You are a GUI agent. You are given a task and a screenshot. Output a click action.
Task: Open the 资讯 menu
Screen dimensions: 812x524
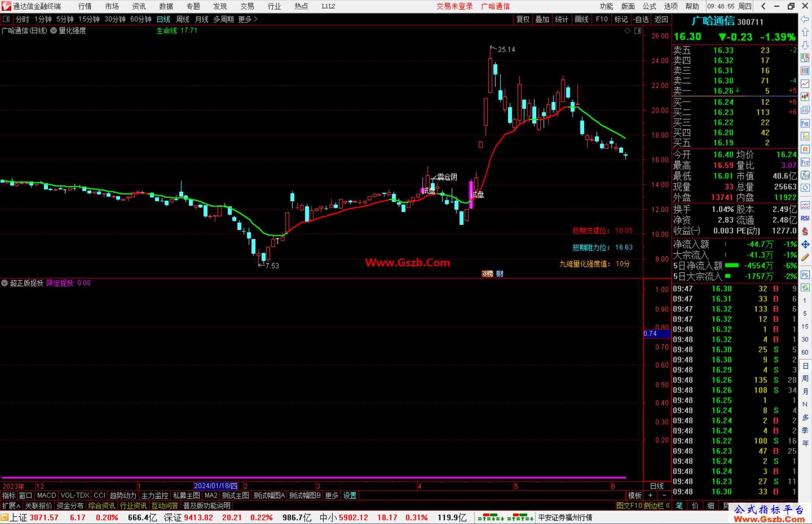tap(139, 6)
